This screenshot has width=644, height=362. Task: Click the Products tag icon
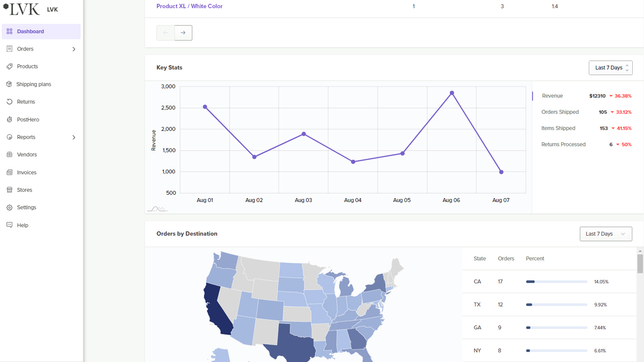pyautogui.click(x=10, y=66)
